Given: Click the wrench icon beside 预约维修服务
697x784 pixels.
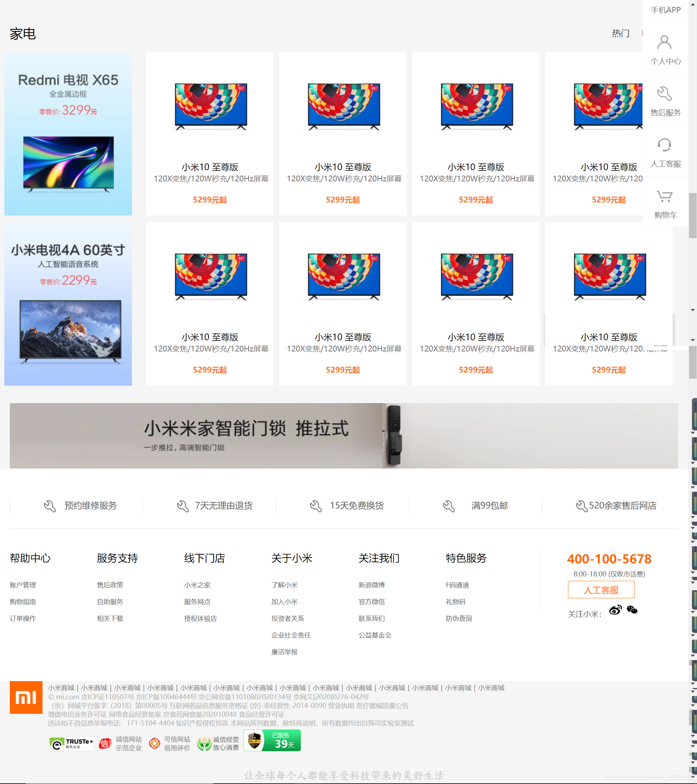Looking at the screenshot, I should (50, 506).
